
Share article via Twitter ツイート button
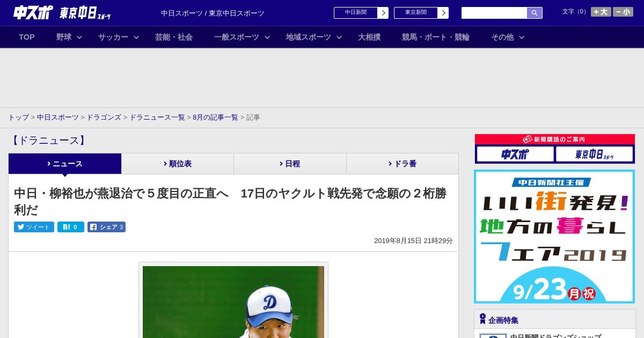[34, 227]
